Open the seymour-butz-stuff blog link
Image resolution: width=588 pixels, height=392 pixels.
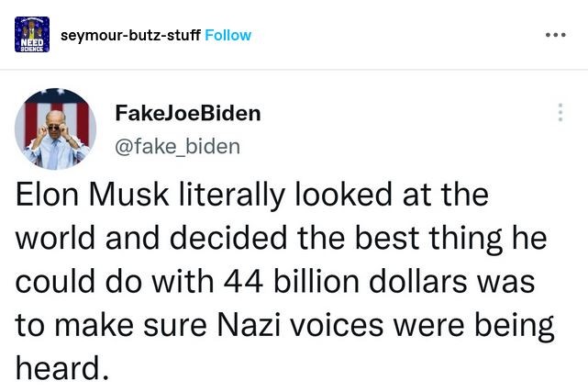tap(129, 36)
